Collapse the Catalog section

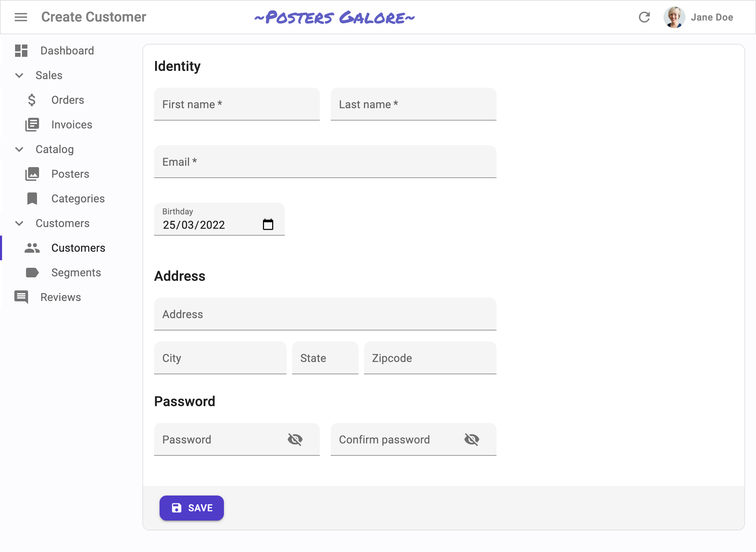(x=19, y=149)
